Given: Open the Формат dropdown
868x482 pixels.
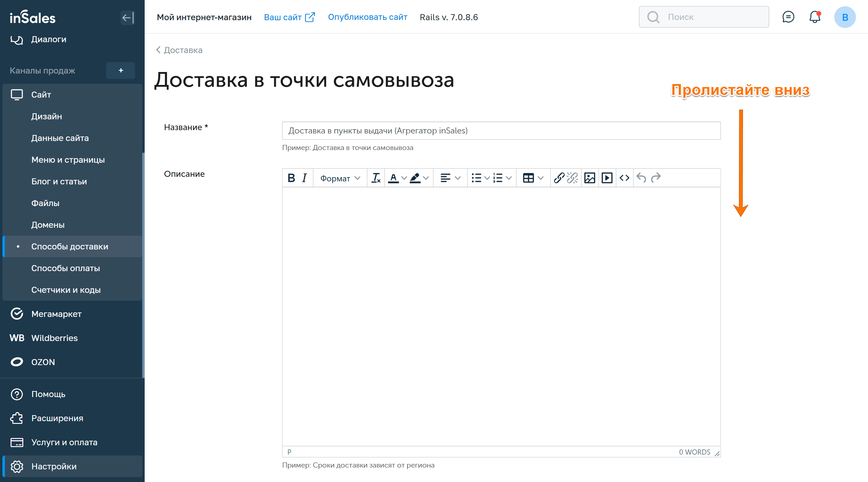Looking at the screenshot, I should [x=340, y=178].
